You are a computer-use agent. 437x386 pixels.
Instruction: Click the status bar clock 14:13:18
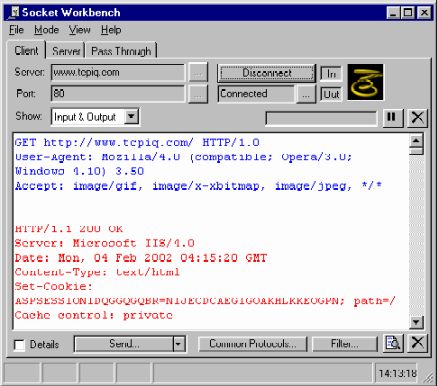(x=397, y=373)
